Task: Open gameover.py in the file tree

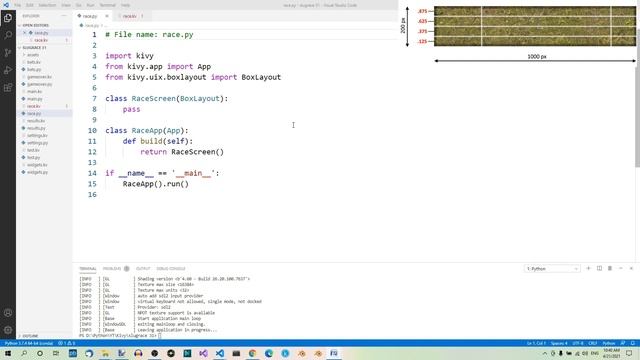Action: tap(39, 84)
